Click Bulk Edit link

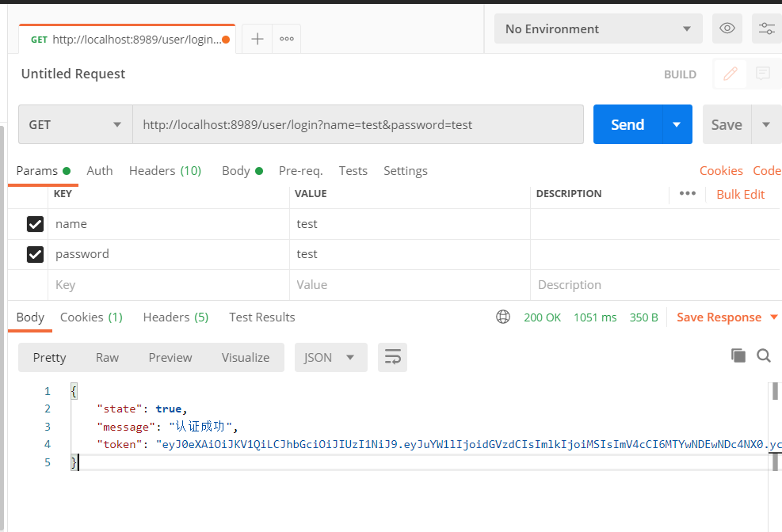(x=740, y=194)
